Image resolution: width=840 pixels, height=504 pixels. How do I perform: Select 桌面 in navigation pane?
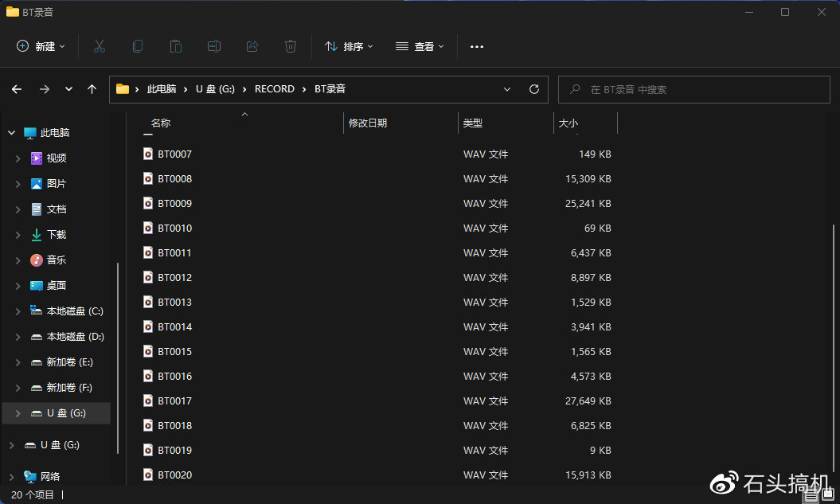coord(57,286)
